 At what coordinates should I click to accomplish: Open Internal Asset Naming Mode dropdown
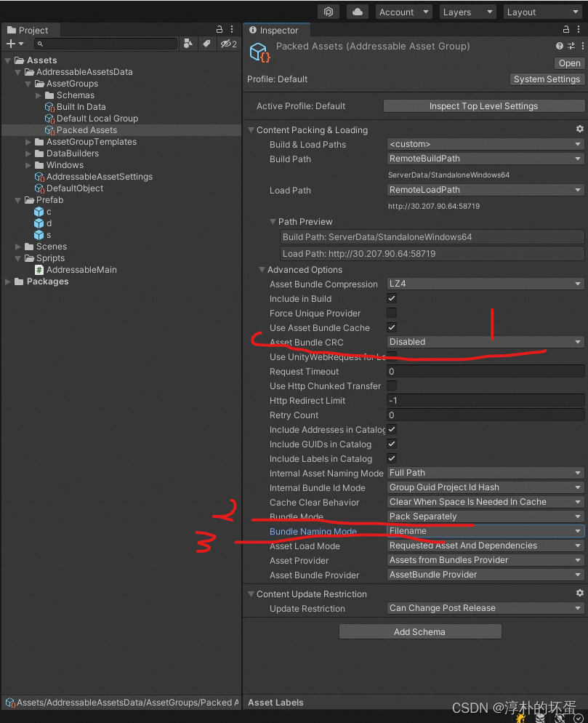click(x=486, y=473)
